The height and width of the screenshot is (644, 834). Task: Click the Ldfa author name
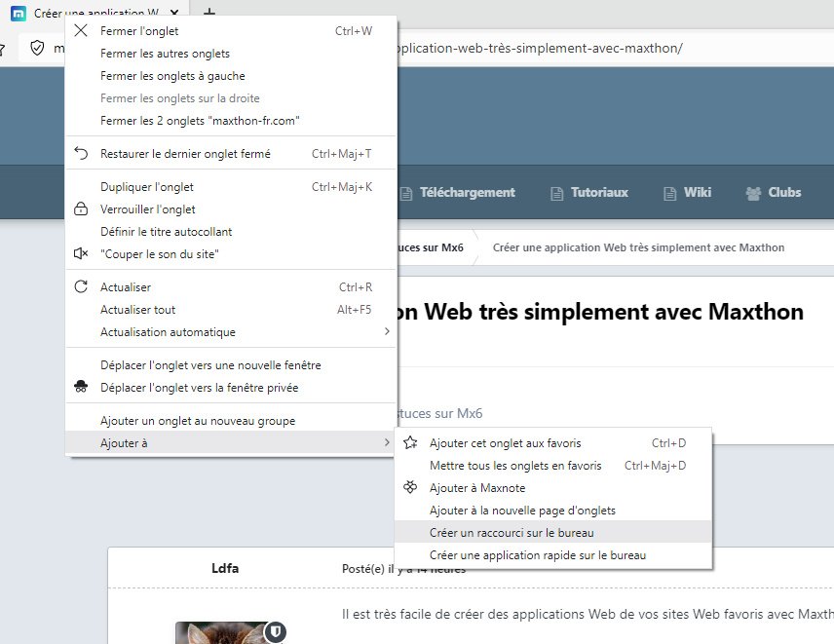[225, 568]
